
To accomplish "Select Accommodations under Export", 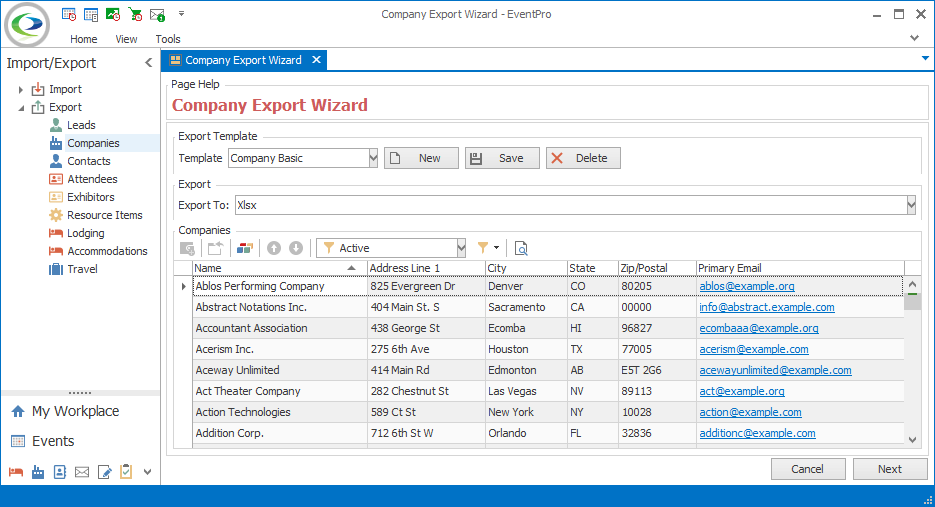I will coord(107,251).
